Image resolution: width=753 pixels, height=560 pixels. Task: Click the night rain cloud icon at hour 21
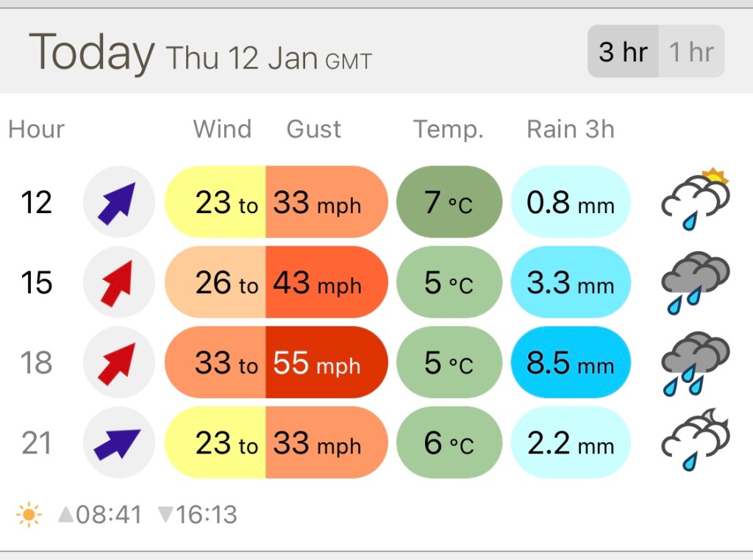(695, 439)
